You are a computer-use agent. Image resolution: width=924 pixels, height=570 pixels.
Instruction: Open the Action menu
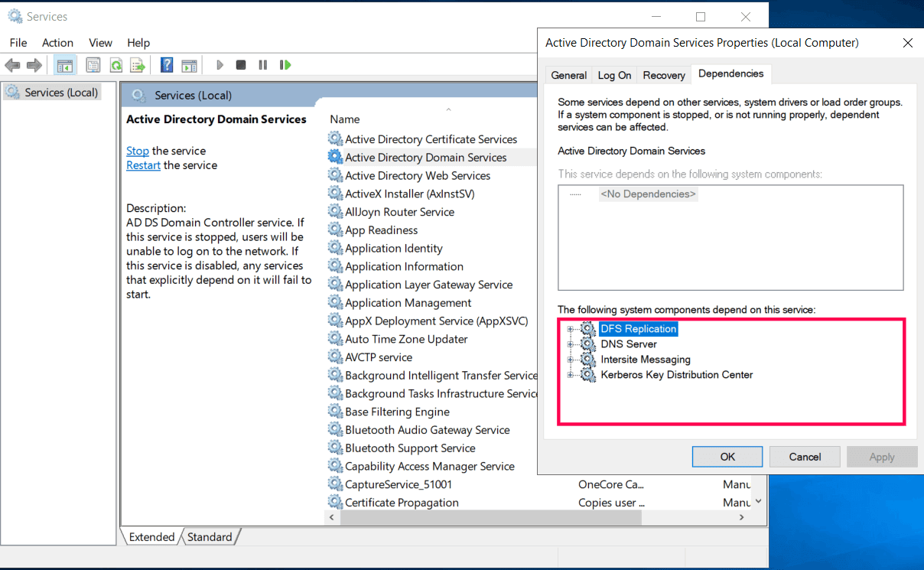(x=57, y=43)
